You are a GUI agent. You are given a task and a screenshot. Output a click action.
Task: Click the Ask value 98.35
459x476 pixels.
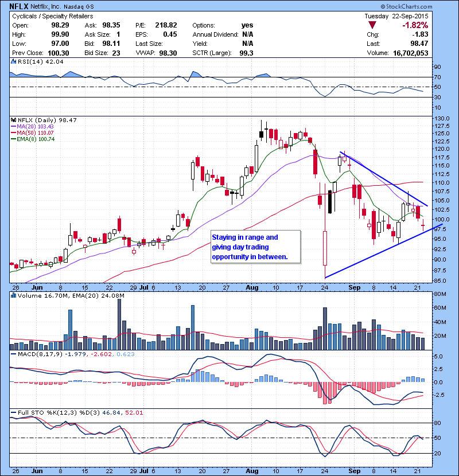[x=111, y=25]
